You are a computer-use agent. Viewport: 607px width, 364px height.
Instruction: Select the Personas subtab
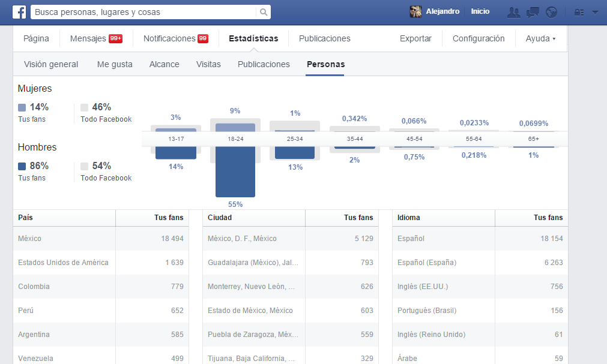tap(325, 64)
